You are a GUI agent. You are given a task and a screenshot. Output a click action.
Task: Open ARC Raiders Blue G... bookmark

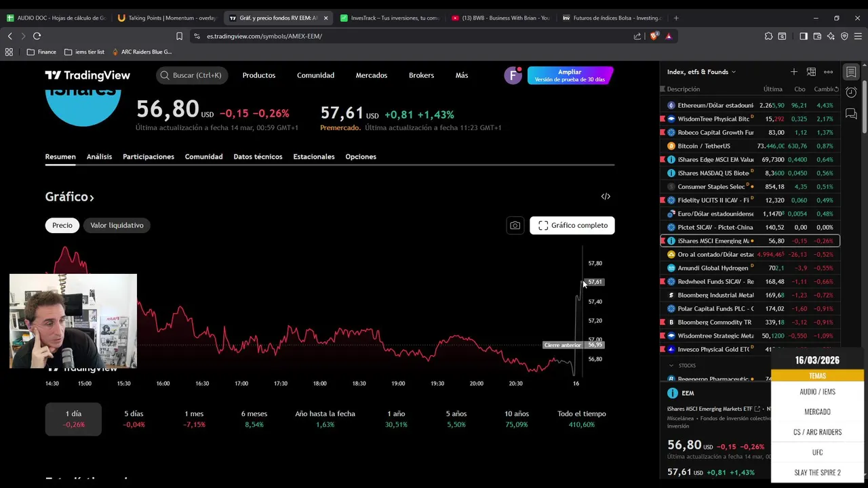pos(141,52)
